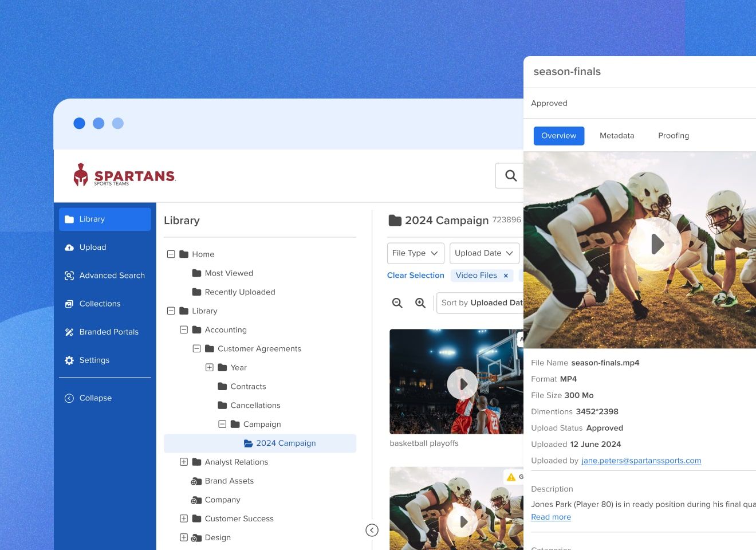Select the Company shared folder

click(215, 500)
